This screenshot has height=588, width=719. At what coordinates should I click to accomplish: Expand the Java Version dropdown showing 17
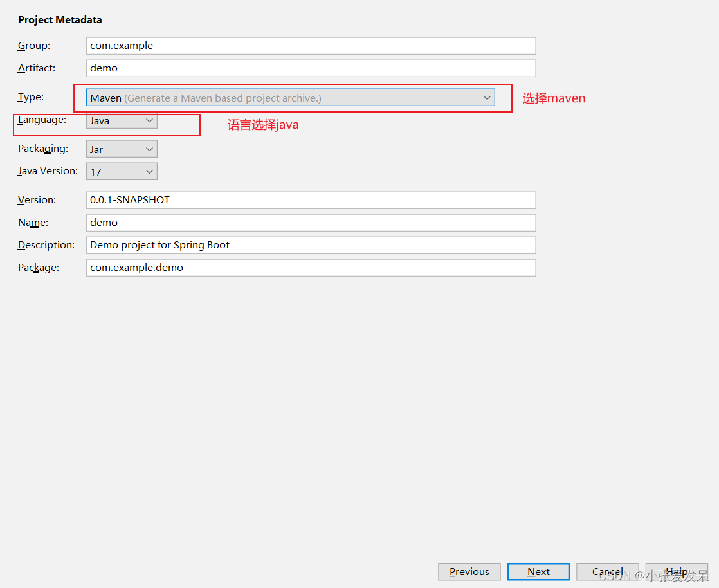point(121,171)
